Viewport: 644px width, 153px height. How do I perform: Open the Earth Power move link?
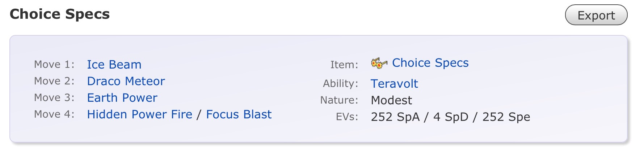pos(122,98)
